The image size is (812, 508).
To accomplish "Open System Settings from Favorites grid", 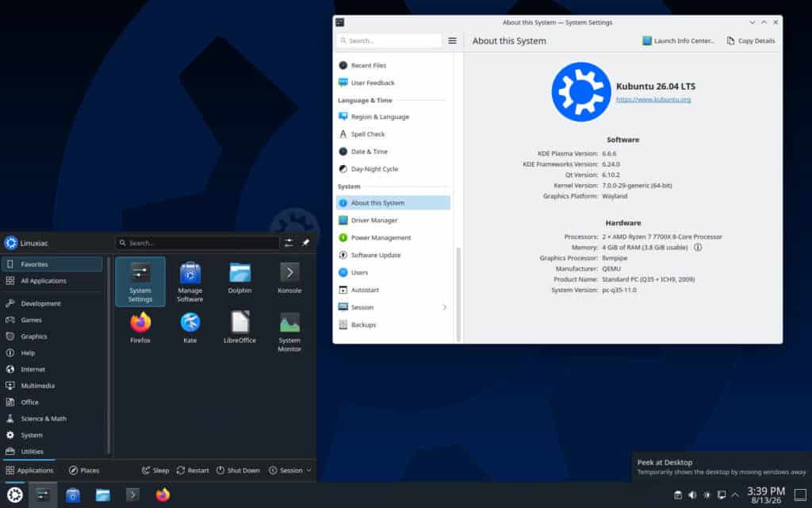I will coord(140,282).
